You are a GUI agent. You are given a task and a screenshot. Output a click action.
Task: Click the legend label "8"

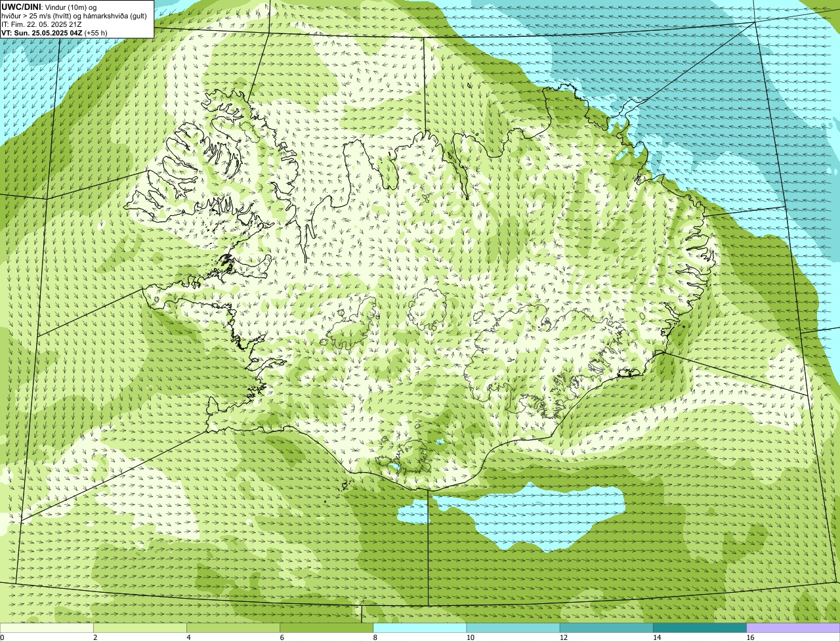click(375, 637)
